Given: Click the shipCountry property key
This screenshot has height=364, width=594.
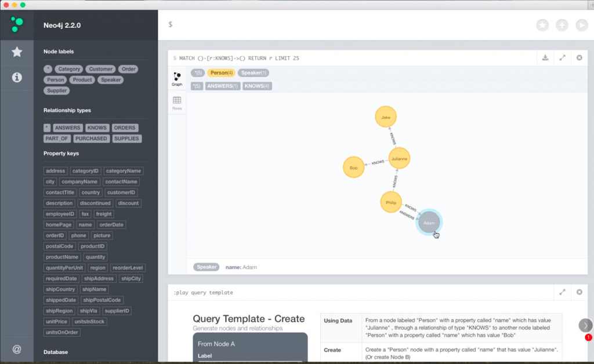Looking at the screenshot, I should 60,289.
